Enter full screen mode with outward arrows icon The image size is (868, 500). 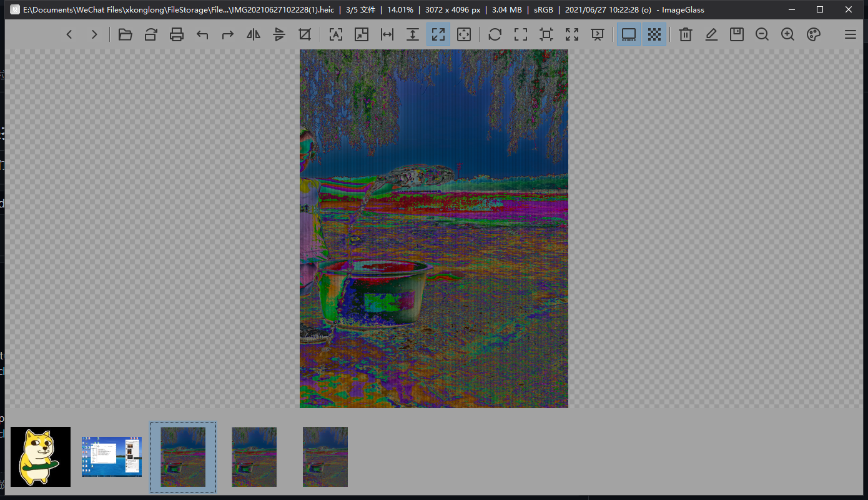[572, 34]
